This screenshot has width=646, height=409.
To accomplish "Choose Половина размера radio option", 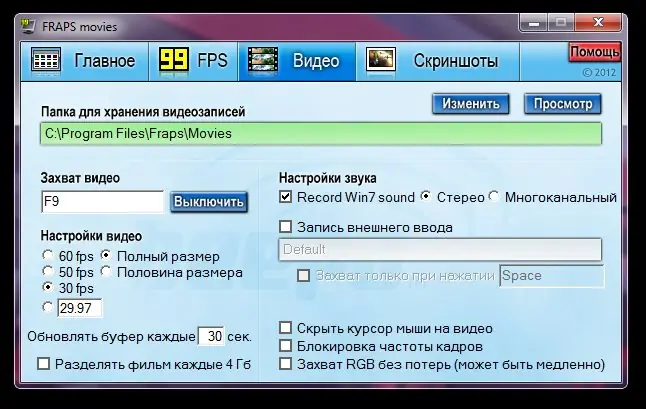I will pyautogui.click(x=106, y=271).
